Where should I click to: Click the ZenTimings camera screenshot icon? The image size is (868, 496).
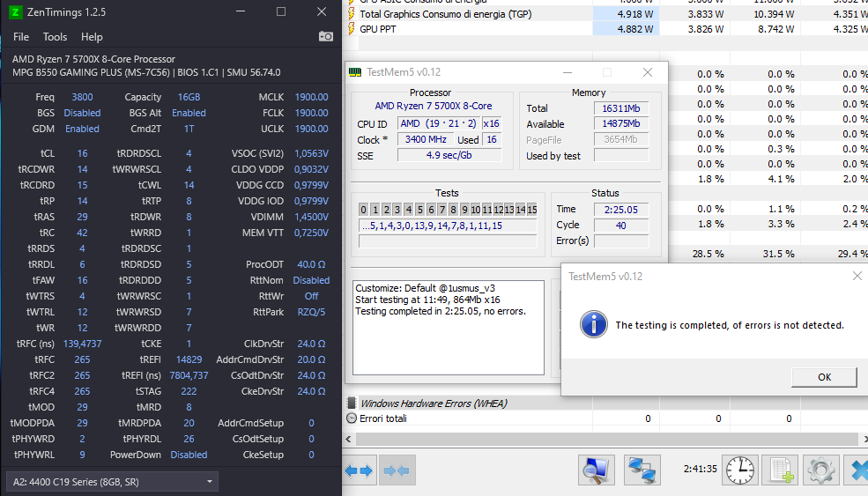point(326,36)
